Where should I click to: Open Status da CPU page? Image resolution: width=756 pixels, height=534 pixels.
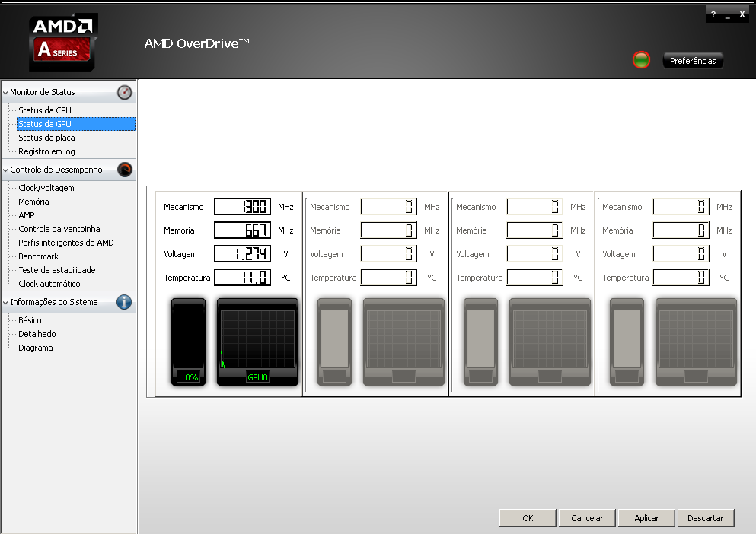[x=45, y=110]
